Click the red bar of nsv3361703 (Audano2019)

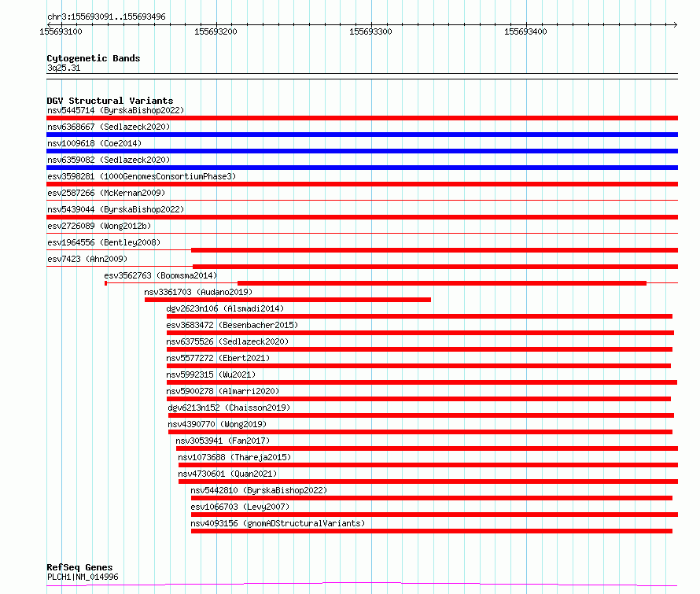pos(288,300)
